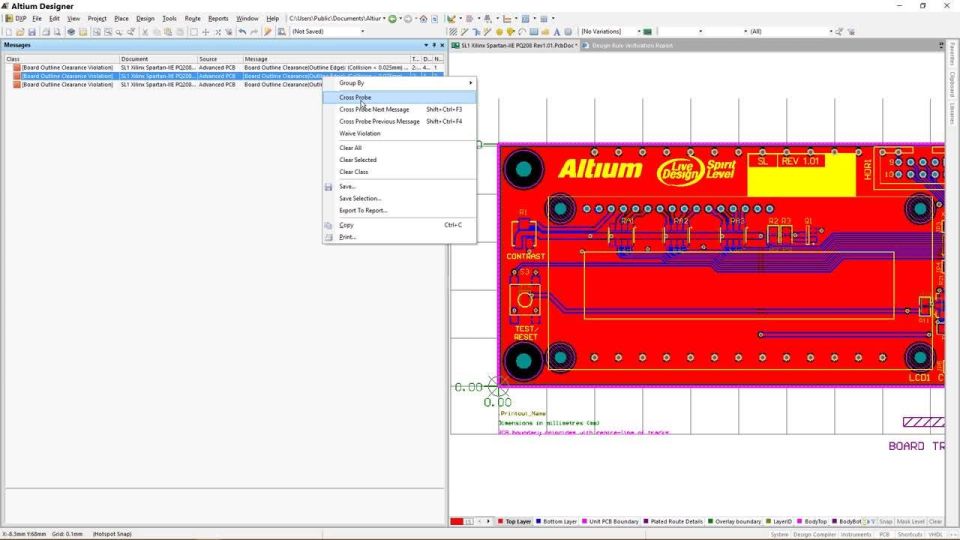Choose Copy in the context menu
The width and height of the screenshot is (960, 540).
[x=347, y=225]
